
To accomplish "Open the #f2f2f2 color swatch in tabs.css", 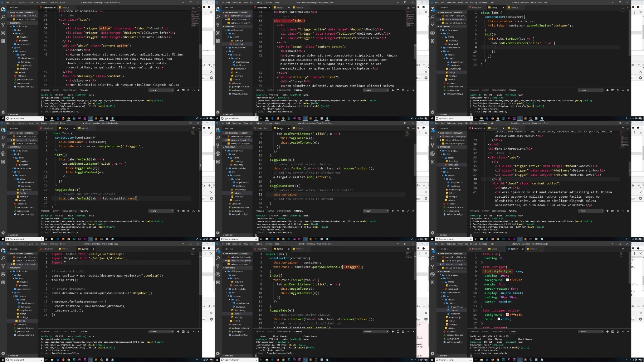I will click(508, 280).
